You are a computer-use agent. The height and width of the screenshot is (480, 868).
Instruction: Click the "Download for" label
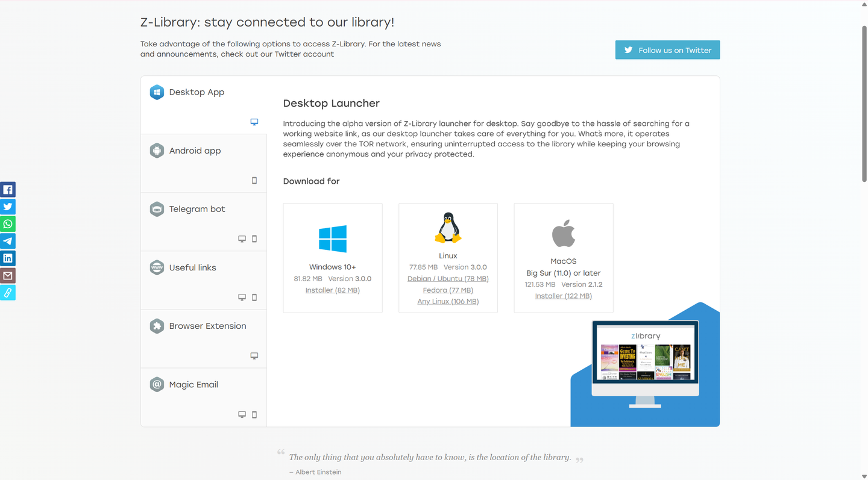(312, 181)
